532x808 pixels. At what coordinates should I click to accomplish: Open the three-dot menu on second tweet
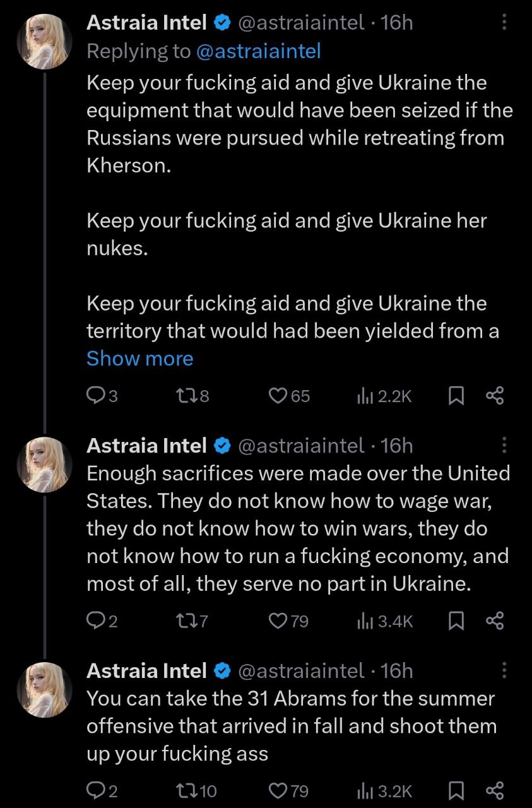pyautogui.click(x=504, y=446)
